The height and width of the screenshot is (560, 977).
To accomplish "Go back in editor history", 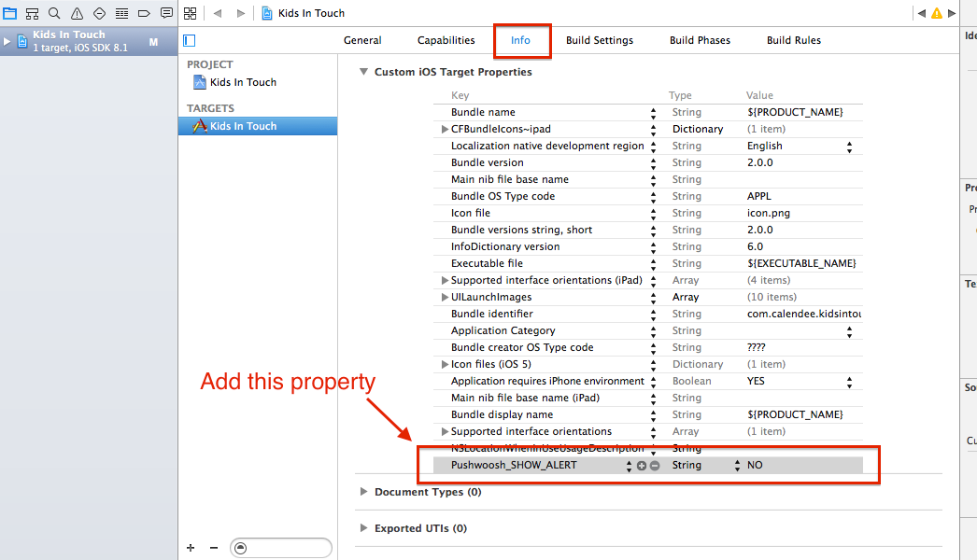I will (x=218, y=13).
